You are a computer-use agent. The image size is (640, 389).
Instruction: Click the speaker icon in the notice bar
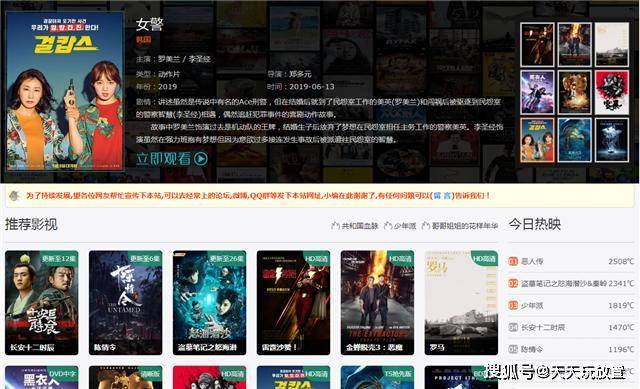[15, 196]
